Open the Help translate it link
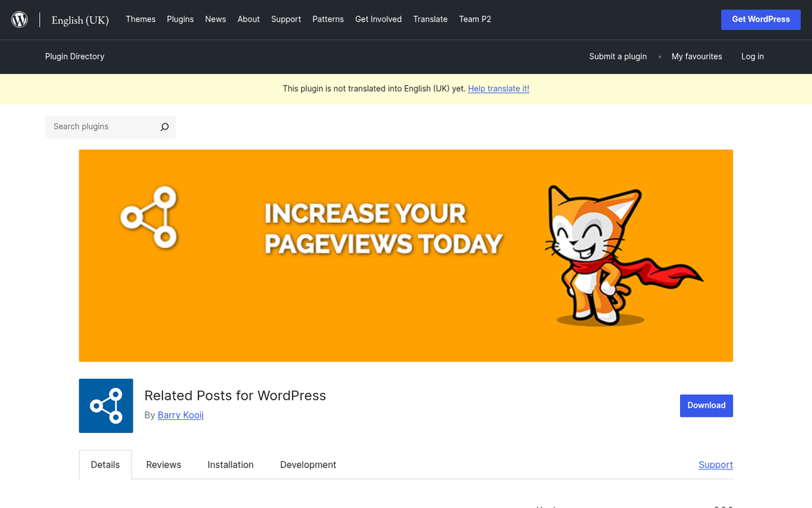 (x=499, y=88)
